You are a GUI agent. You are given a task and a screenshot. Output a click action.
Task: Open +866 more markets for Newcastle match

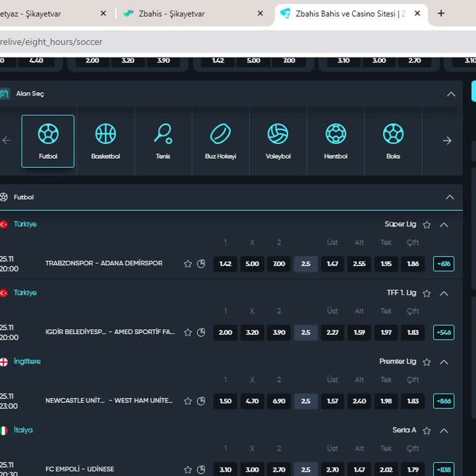click(444, 401)
